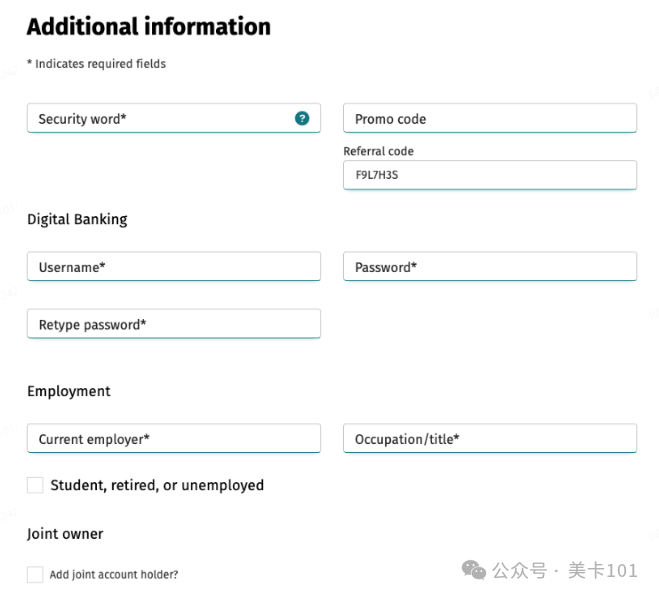Click the "Joint owner" section heading
The width and height of the screenshot is (659, 597).
[65, 534]
